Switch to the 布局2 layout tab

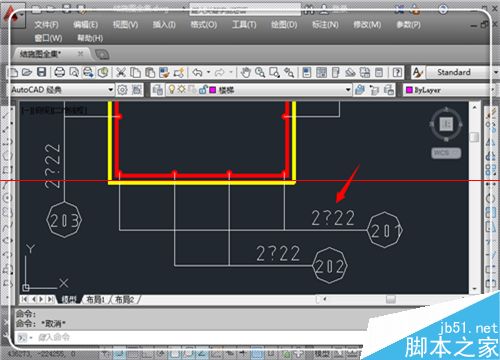point(124,300)
